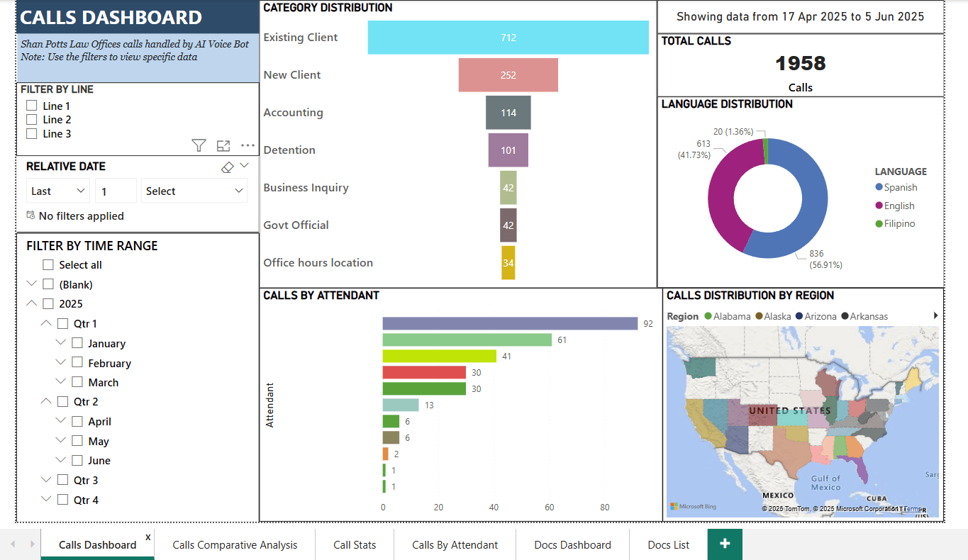This screenshot has height=560, width=968.
Task: Toggle the Select all checkbox
Action: 48,265
